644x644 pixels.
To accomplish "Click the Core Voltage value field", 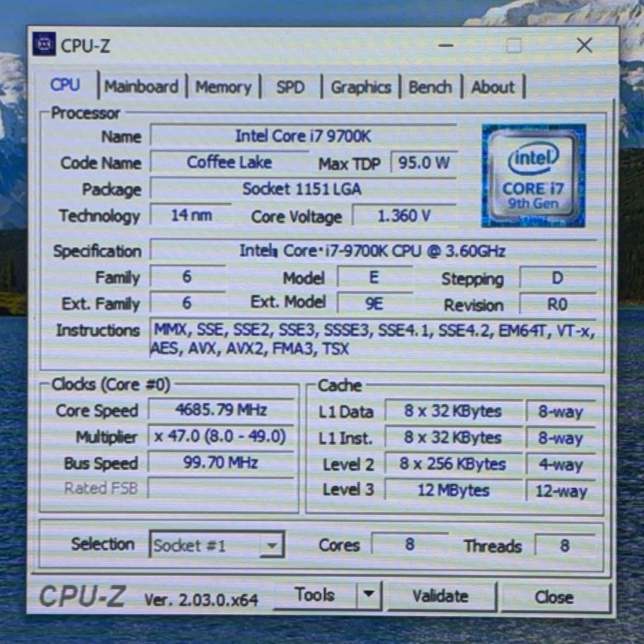I will click(x=404, y=216).
